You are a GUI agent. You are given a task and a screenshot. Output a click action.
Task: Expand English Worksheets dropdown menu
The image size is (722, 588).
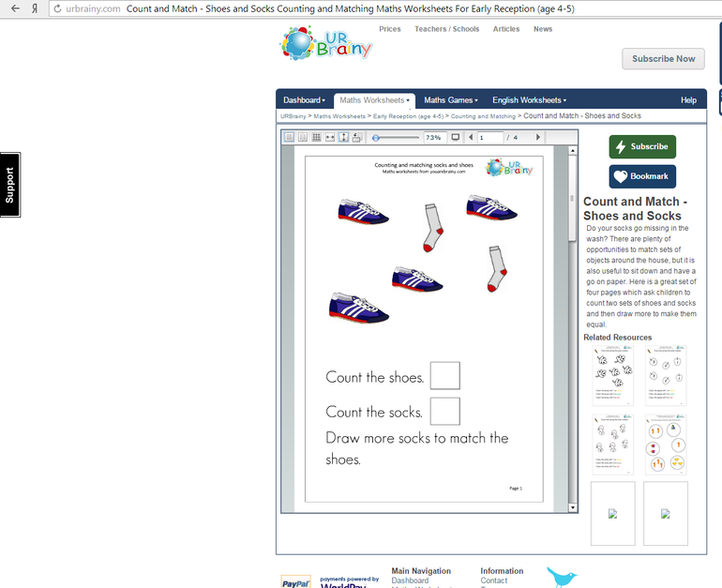529,100
